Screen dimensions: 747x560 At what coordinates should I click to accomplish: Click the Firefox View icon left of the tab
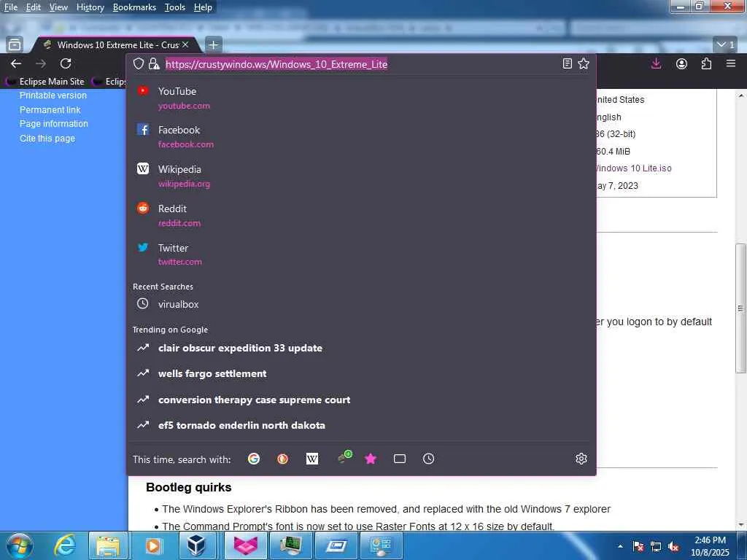15,44
